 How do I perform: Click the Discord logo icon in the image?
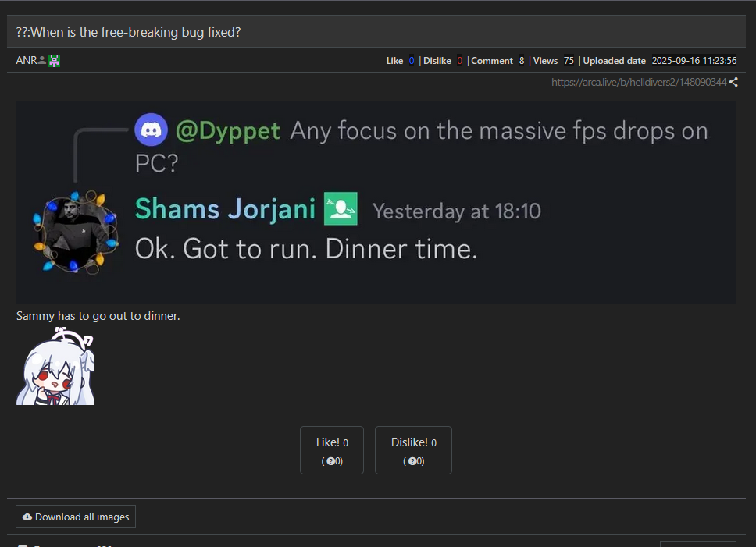click(x=151, y=130)
